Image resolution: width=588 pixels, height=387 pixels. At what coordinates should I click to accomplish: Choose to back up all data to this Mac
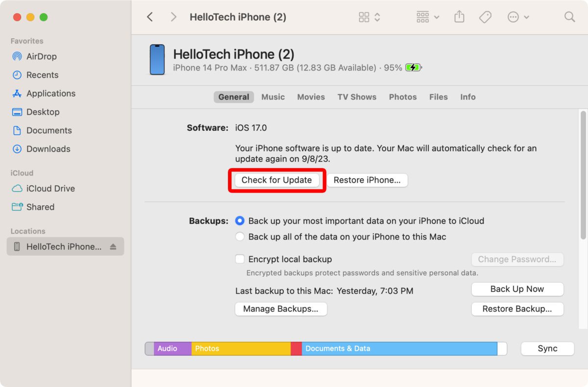click(x=240, y=237)
